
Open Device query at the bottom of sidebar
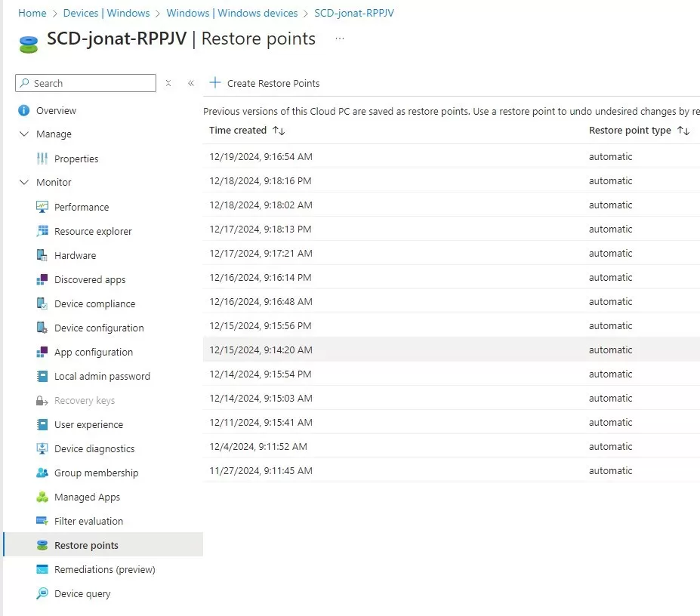[81, 593]
